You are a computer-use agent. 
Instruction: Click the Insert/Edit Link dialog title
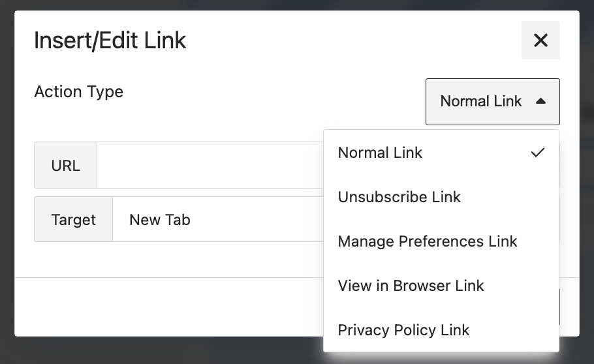[x=110, y=40]
